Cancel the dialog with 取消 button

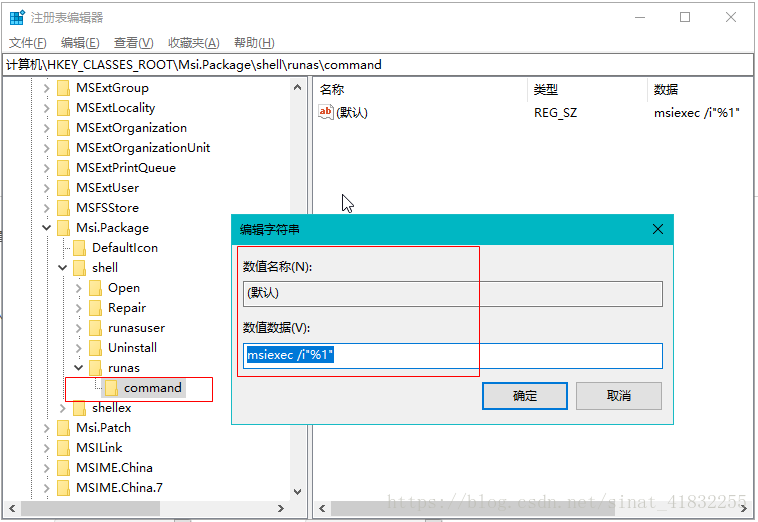click(619, 396)
